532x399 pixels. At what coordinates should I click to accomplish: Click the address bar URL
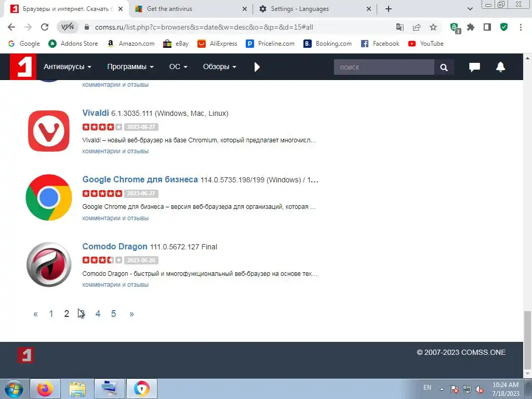click(204, 27)
